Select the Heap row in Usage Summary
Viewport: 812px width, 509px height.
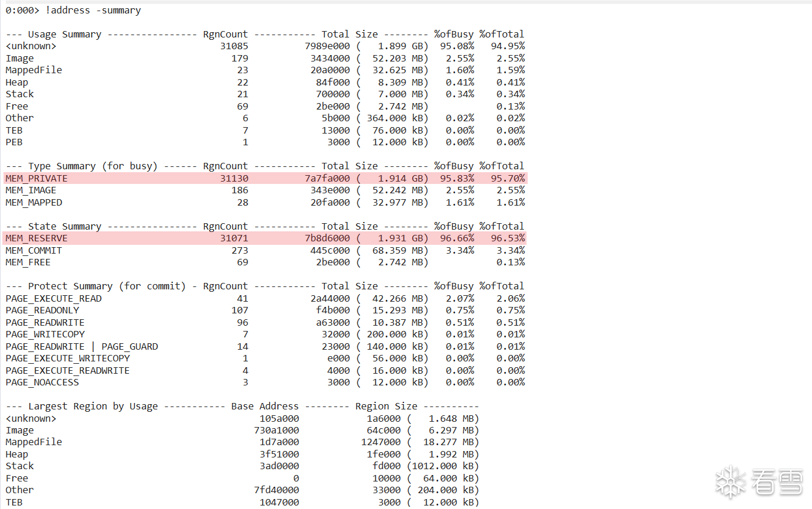16,82
